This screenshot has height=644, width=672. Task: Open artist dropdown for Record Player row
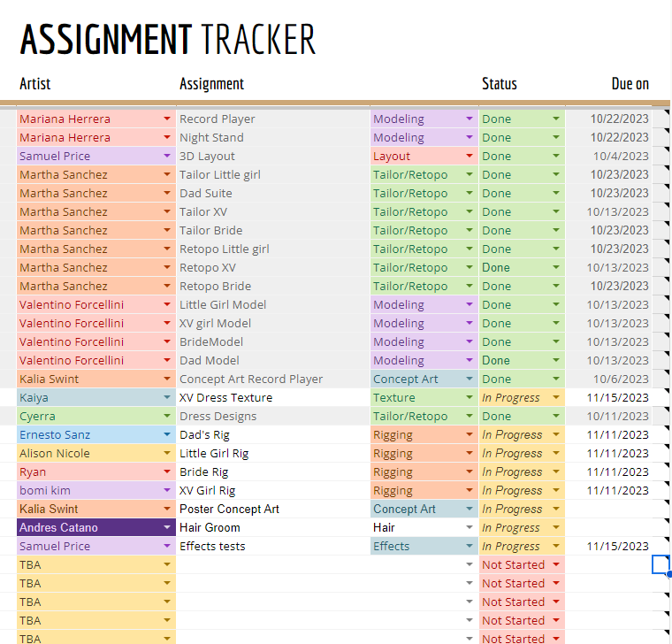click(x=167, y=119)
